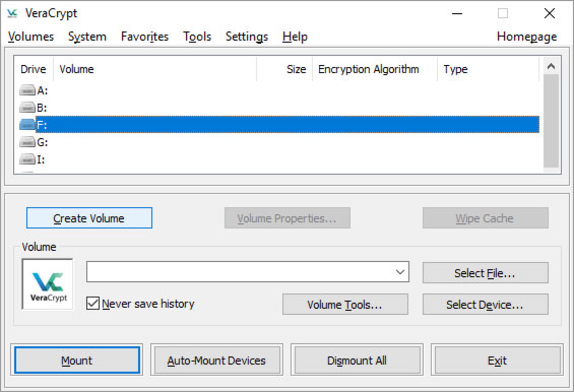Open the Settings menu
Image resolution: width=574 pixels, height=392 pixels.
coord(246,36)
